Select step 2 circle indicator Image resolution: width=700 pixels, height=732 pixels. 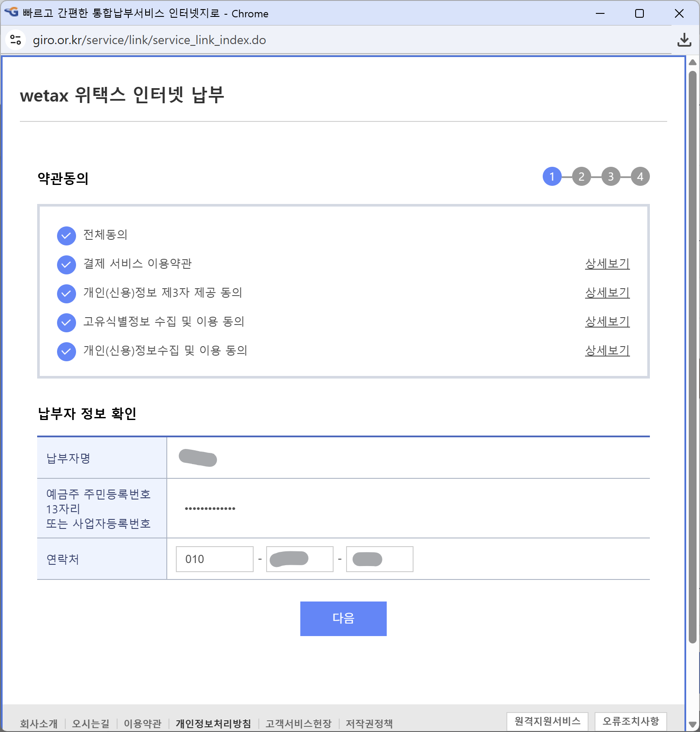[582, 176]
